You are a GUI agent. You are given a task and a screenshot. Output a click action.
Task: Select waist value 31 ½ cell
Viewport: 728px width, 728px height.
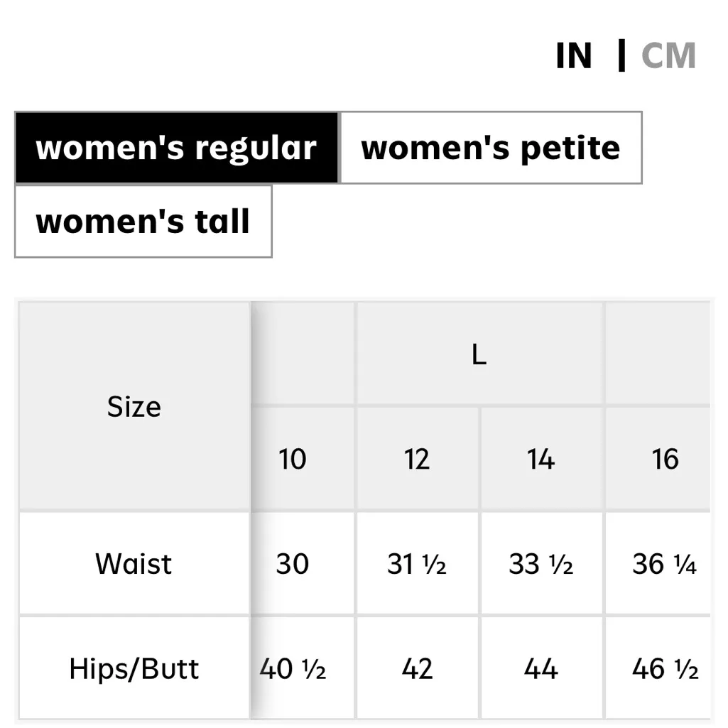pyautogui.click(x=417, y=564)
